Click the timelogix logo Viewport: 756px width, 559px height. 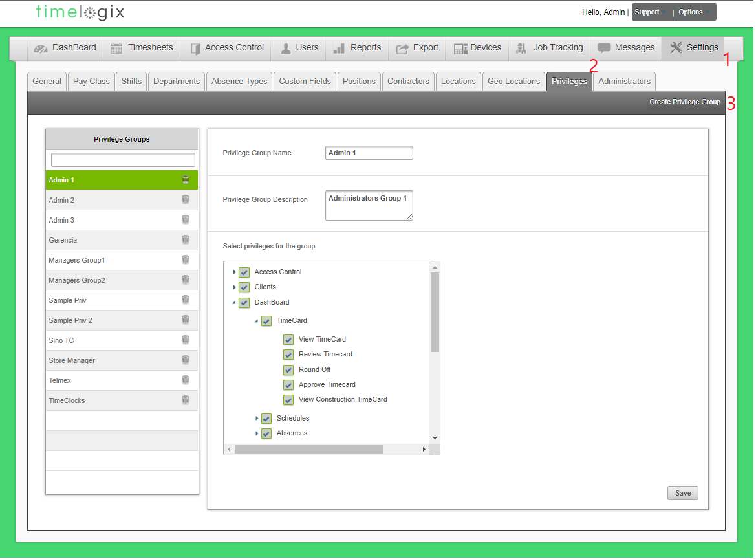[80, 12]
